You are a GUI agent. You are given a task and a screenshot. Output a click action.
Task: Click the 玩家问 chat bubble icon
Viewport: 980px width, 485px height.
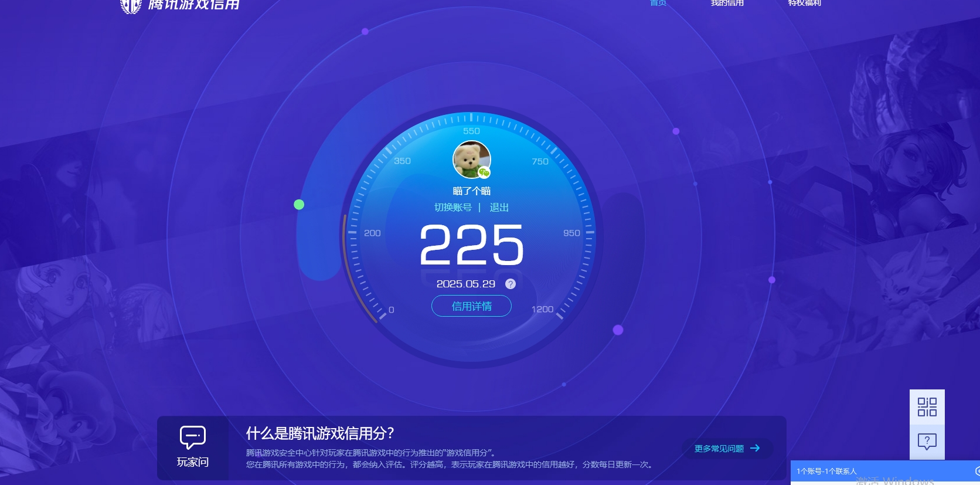click(193, 437)
